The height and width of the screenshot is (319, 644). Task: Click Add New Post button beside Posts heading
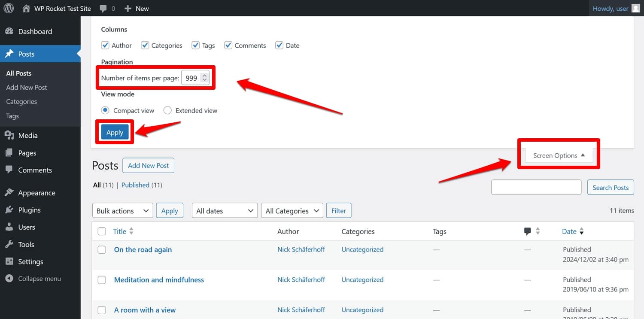click(x=149, y=165)
